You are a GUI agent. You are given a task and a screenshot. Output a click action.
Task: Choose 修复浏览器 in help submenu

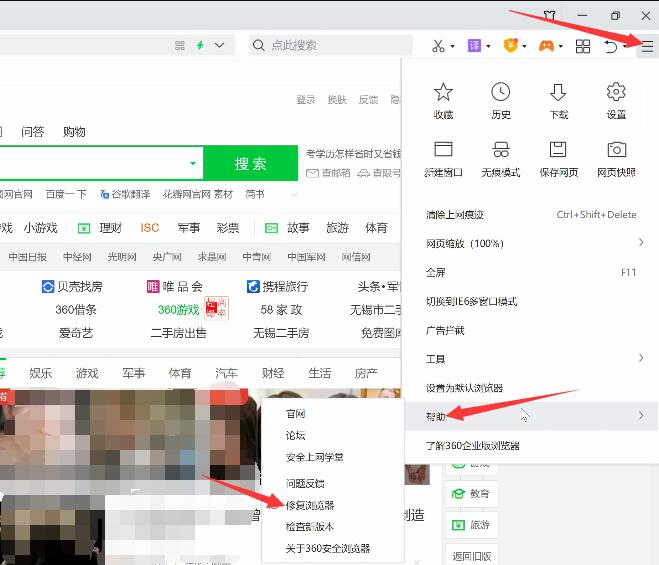pos(310,505)
